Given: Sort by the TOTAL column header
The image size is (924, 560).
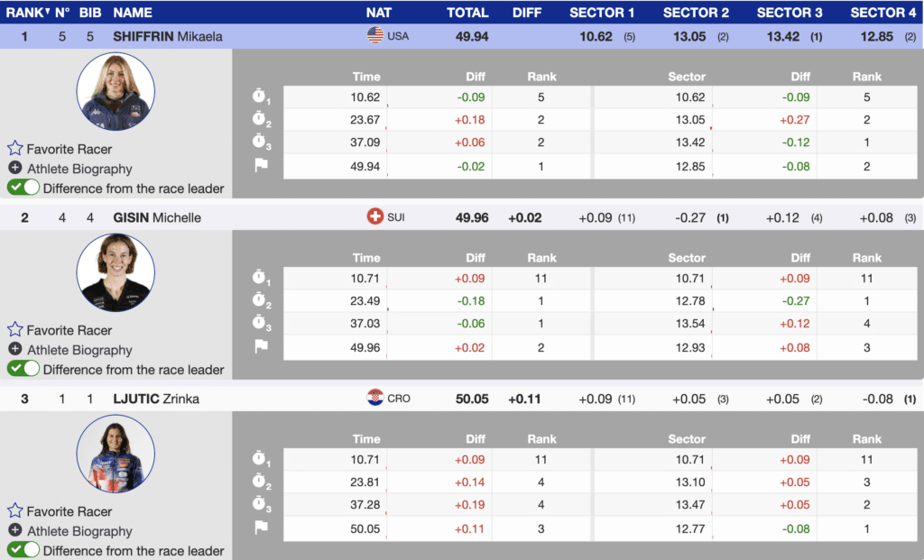Looking at the screenshot, I should click(x=467, y=13).
